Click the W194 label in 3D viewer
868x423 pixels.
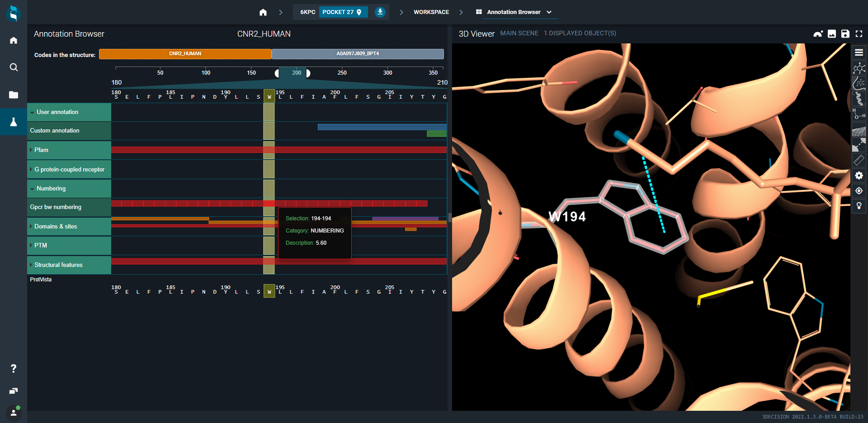click(x=567, y=217)
